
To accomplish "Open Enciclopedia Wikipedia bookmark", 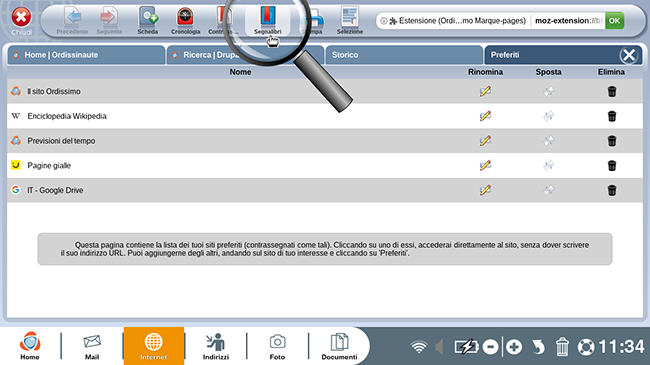I will [67, 116].
